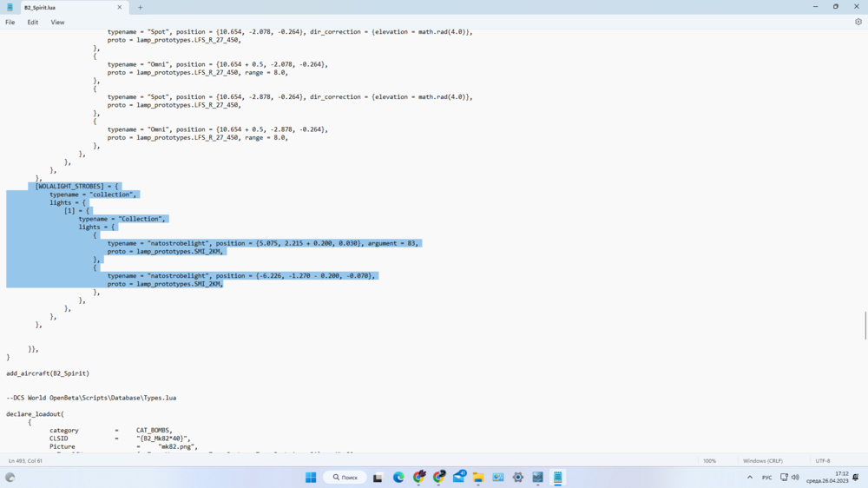The width and height of the screenshot is (868, 488).
Task: Show hidden system tray icons
Action: point(750,478)
